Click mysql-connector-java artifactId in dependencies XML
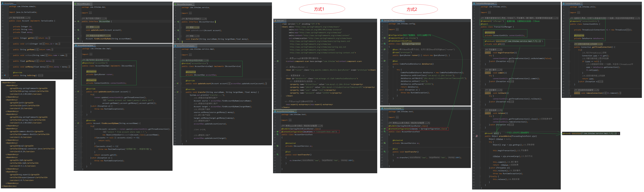This screenshot has height=192, width=644. tap(32, 148)
